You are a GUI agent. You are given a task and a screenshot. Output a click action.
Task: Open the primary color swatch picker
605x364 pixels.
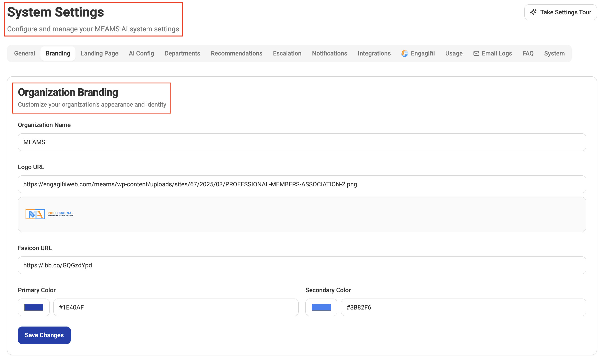point(34,307)
